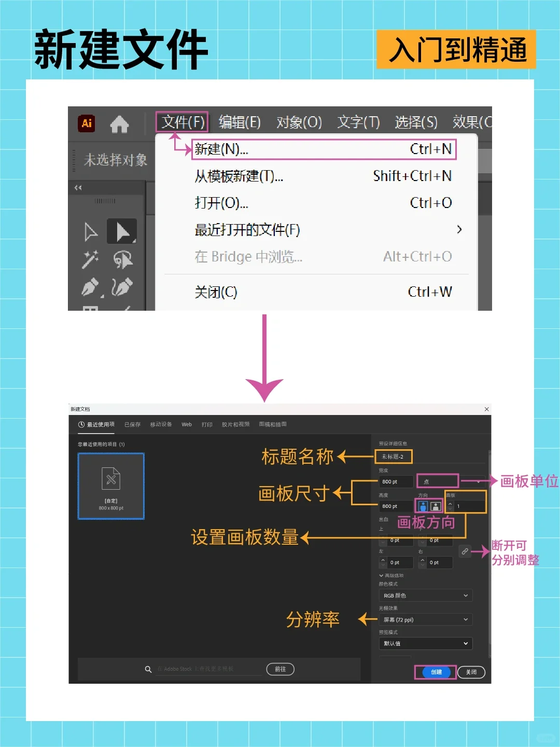Toggle the bleed link chain icon
The width and height of the screenshot is (560, 747).
(x=465, y=551)
